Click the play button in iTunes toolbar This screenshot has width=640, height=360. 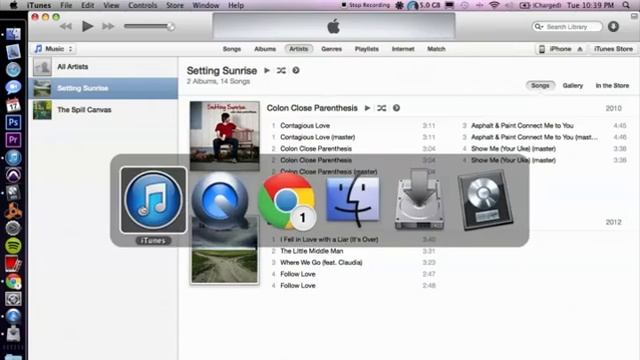tap(87, 27)
